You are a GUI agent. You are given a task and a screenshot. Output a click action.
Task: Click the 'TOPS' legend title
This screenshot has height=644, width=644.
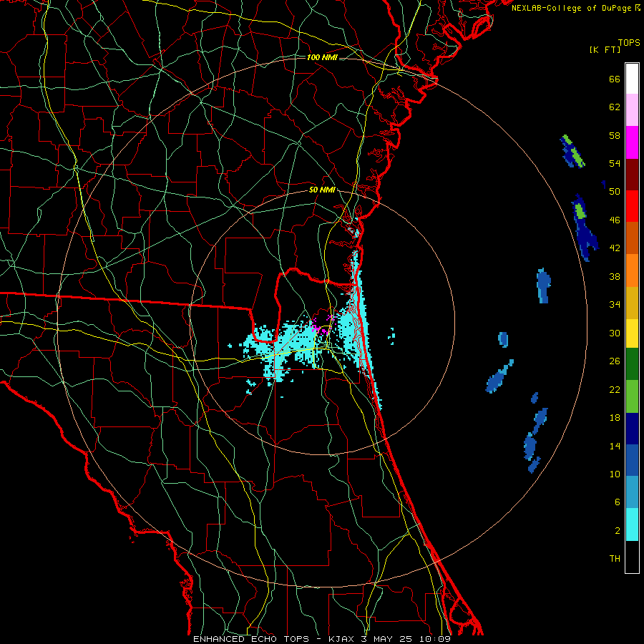click(x=629, y=43)
